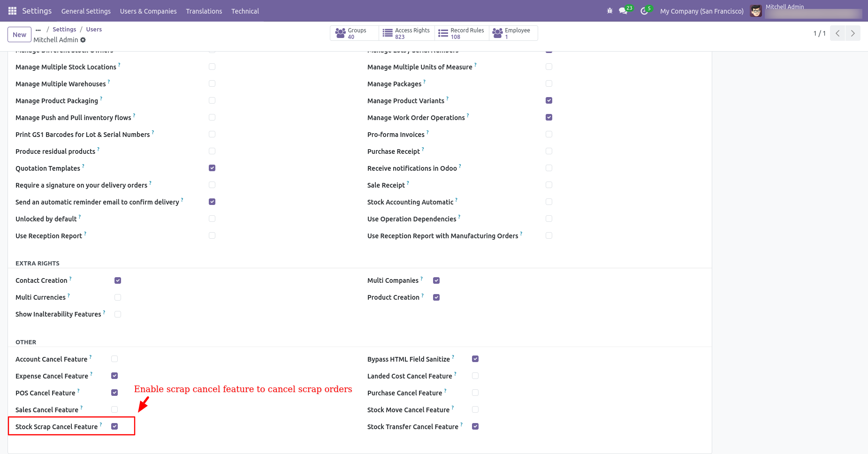This screenshot has height=454, width=868.
Task: Open General Settings menu
Action: coord(86,11)
